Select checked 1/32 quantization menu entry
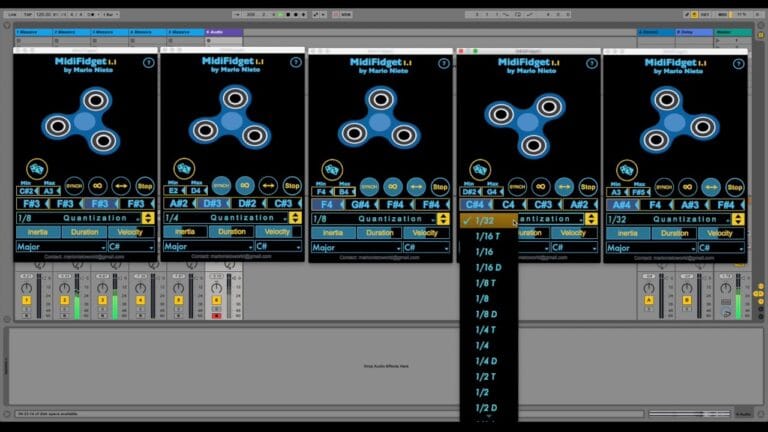 tap(488, 220)
